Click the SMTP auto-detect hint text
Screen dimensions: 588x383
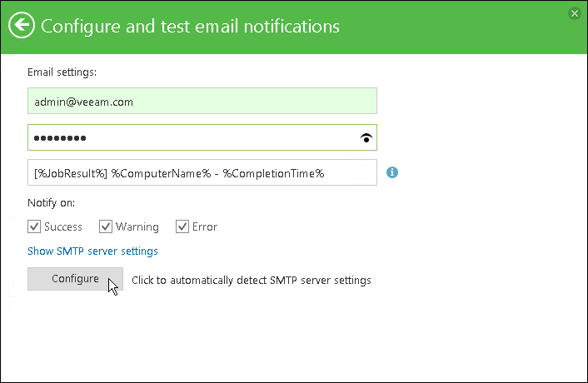pos(251,280)
